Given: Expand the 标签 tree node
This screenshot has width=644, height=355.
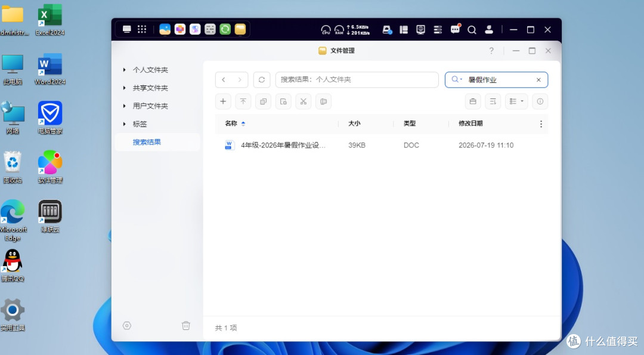Looking at the screenshot, I should pyautogui.click(x=124, y=124).
